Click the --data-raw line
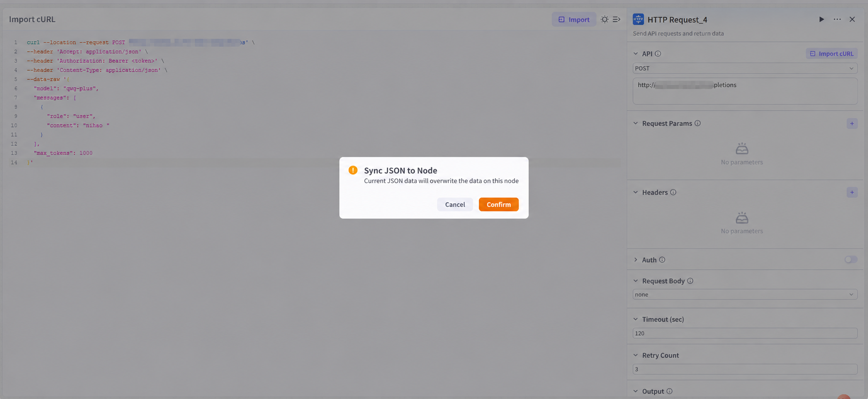868x399 pixels. pos(48,80)
